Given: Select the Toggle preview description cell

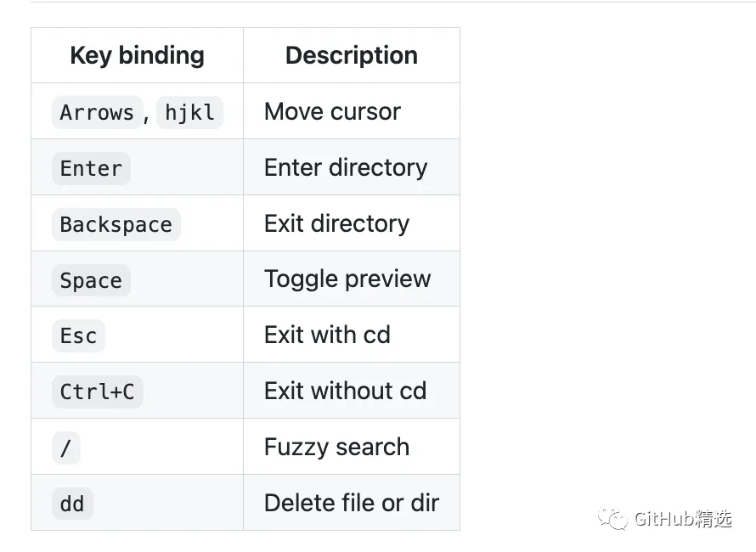Looking at the screenshot, I should [x=347, y=279].
